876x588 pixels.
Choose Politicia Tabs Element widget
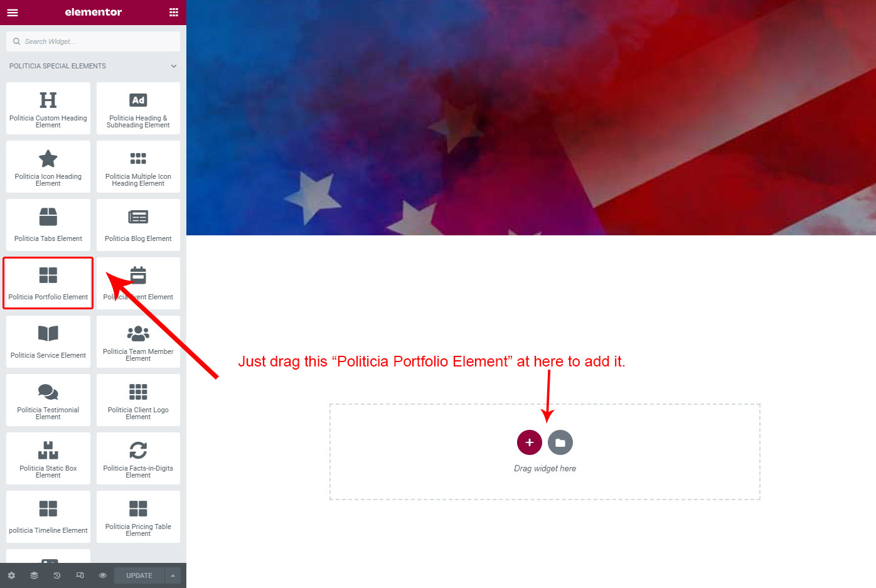pyautogui.click(x=48, y=225)
